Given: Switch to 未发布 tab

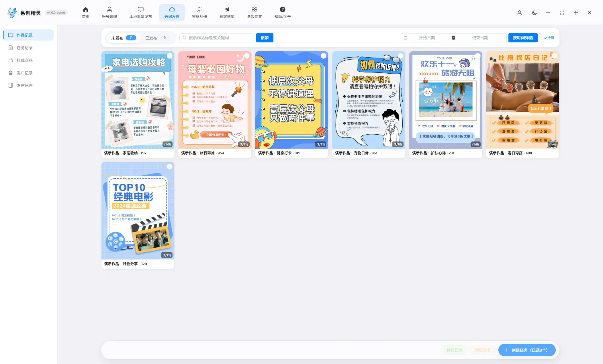Looking at the screenshot, I should point(123,38).
